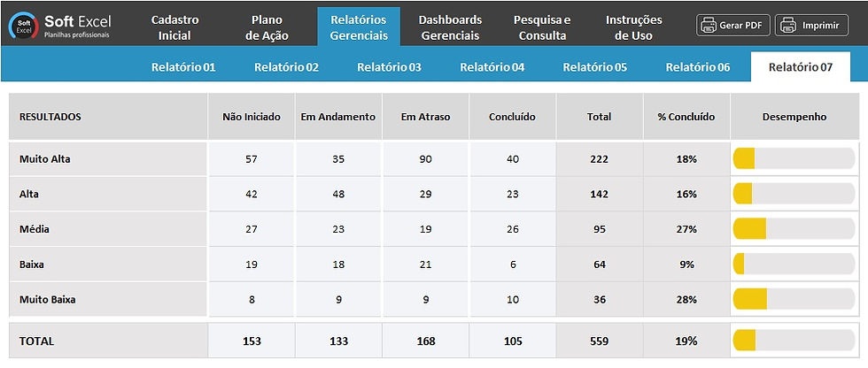This screenshot has width=868, height=368.
Task: Open Instruções de Uso section
Action: pyautogui.click(x=634, y=27)
